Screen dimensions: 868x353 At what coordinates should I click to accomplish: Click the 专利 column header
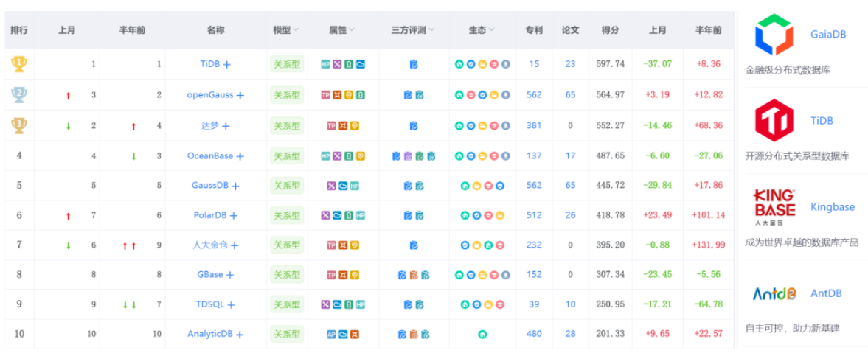[x=534, y=30]
